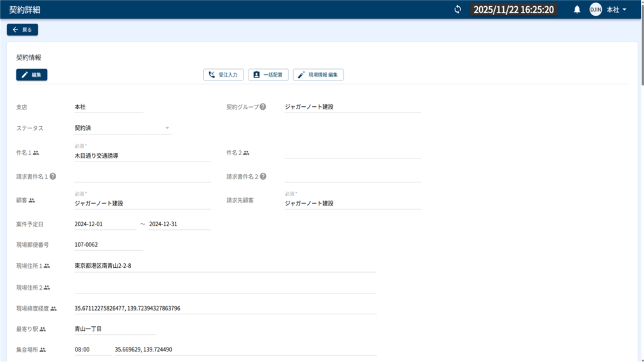This screenshot has height=362, width=644.
Task: Click people icon beside 現場緯度経度
Action: coord(53,308)
